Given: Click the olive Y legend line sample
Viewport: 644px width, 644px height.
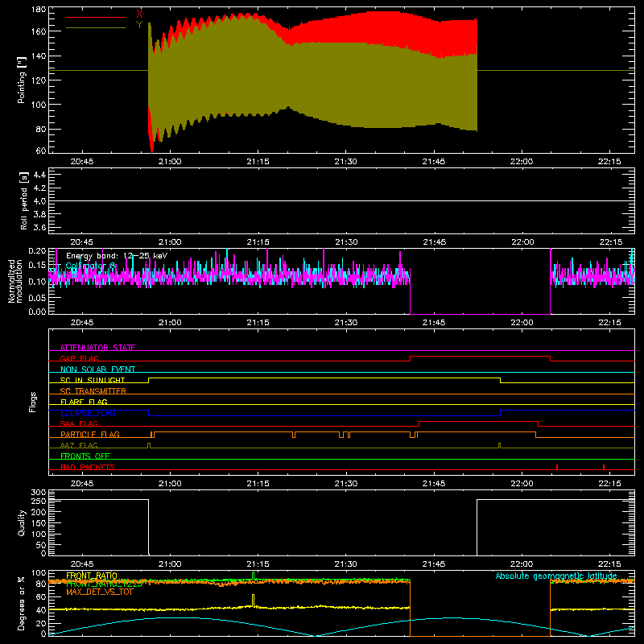Looking at the screenshot, I should [x=96, y=28].
